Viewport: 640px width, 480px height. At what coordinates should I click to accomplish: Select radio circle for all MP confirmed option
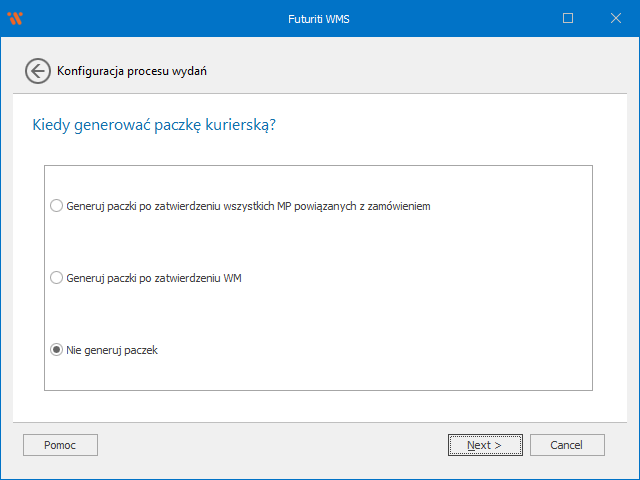[56, 206]
